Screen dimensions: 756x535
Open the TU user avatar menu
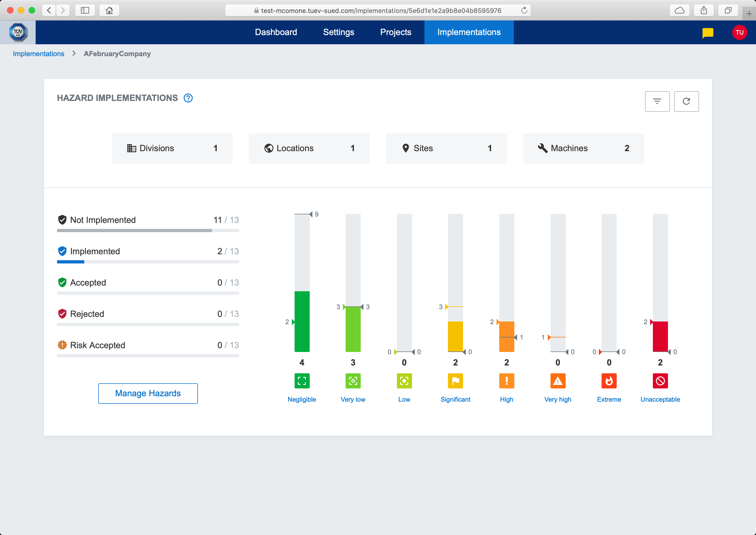pyautogui.click(x=739, y=33)
